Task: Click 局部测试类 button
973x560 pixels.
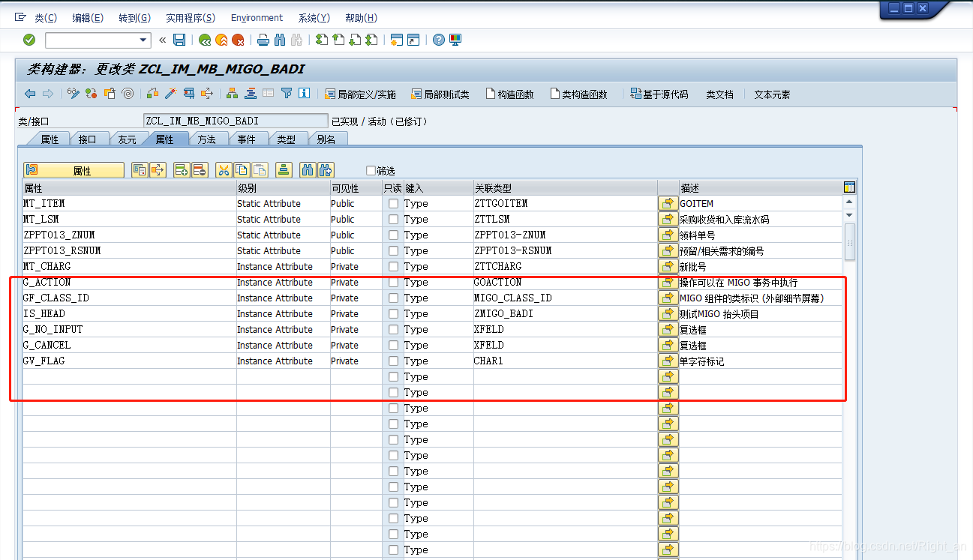Action: (x=440, y=94)
